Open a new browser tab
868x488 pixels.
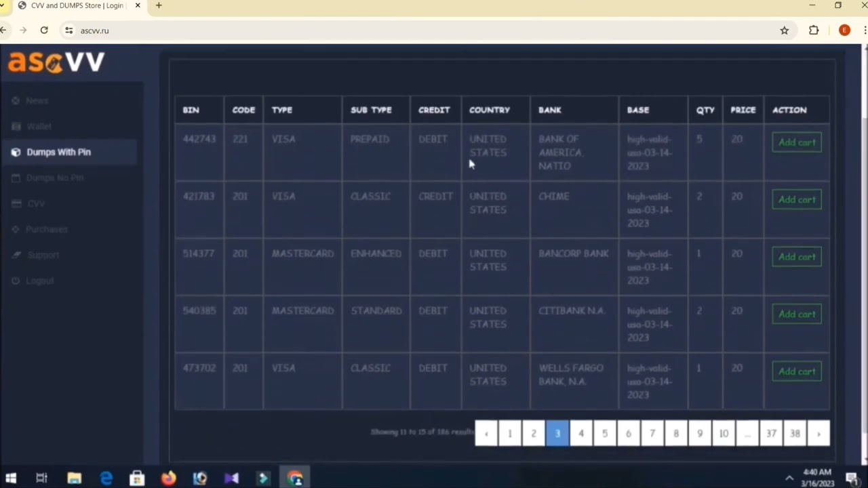point(159,5)
